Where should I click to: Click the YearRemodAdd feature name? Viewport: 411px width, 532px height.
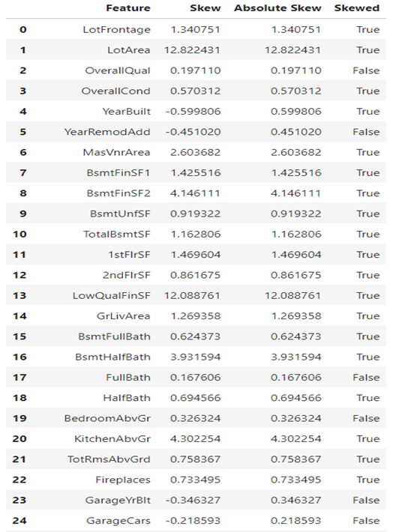click(107, 132)
